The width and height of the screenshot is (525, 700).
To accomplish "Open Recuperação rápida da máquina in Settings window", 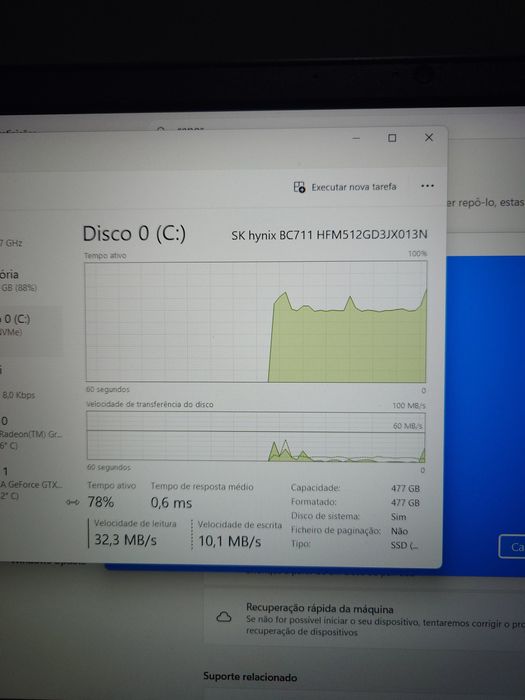I will 364,619.
